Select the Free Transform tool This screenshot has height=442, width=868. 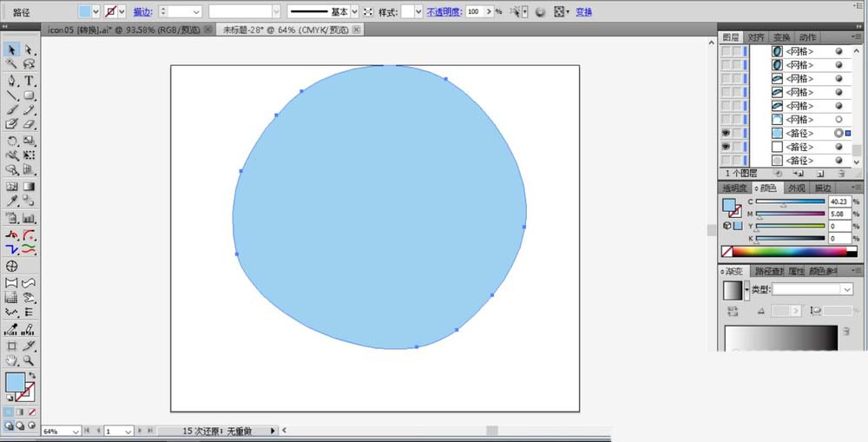tap(29, 155)
